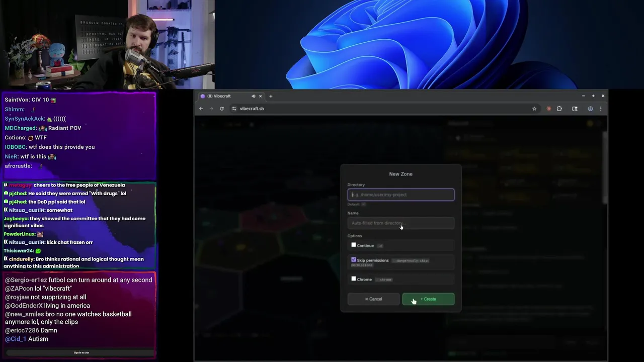Click username @Cid_1 in bottom chat
Viewport: 644px width, 362px height.
tap(16, 339)
